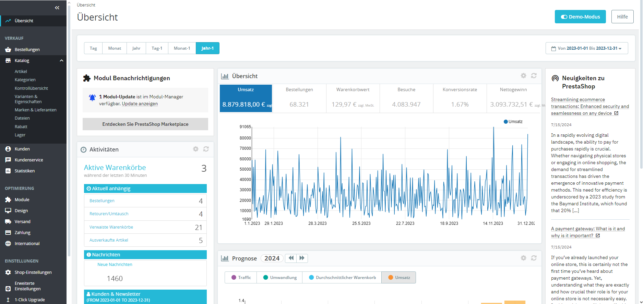Select the Tag-1 period tab
The height and width of the screenshot is (304, 644).
pyautogui.click(x=157, y=48)
